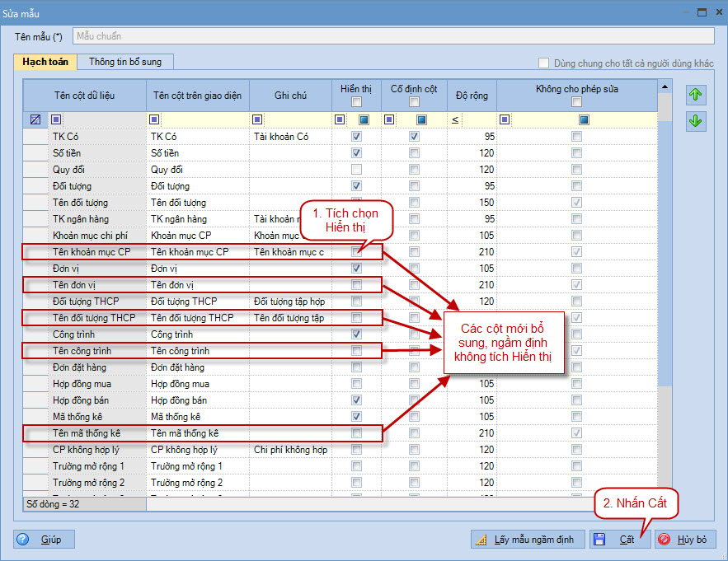The width and height of the screenshot is (728, 561).
Task: Click filter value box of Cố định cột
Action: pyautogui.click(x=421, y=119)
